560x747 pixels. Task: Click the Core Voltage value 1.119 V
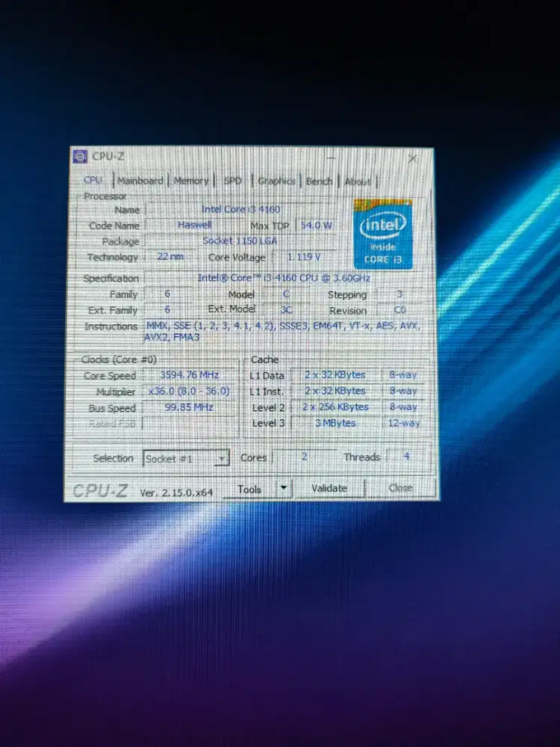[304, 257]
